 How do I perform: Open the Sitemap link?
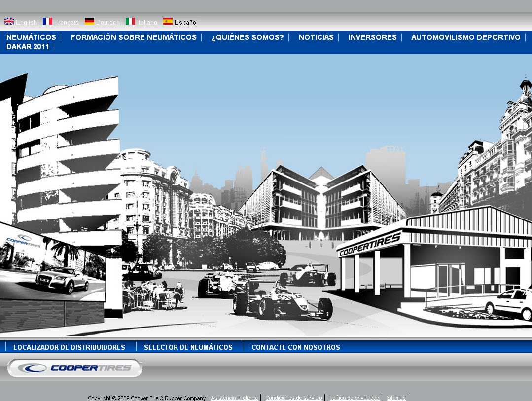point(396,398)
